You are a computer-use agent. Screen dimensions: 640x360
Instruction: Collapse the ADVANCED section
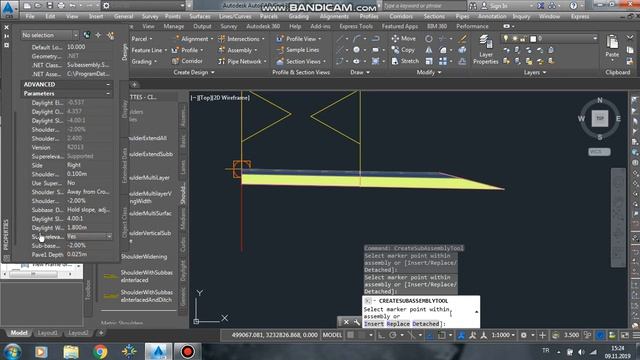[x=108, y=84]
